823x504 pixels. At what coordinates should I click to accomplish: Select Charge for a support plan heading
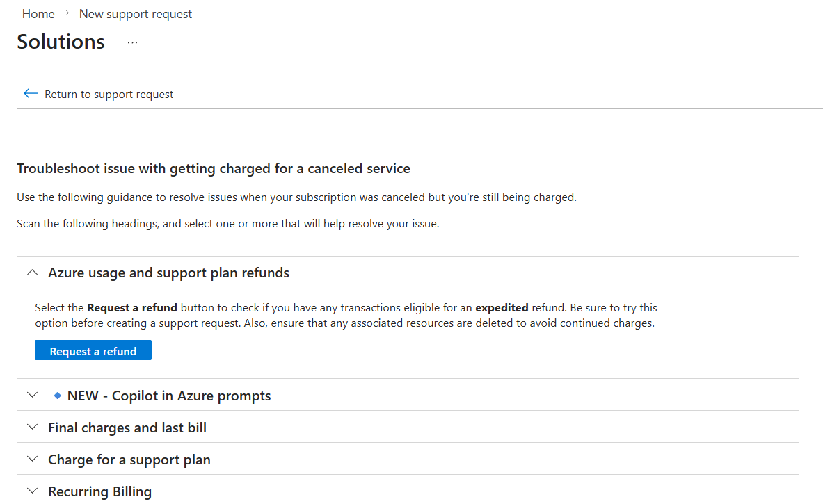(129, 460)
